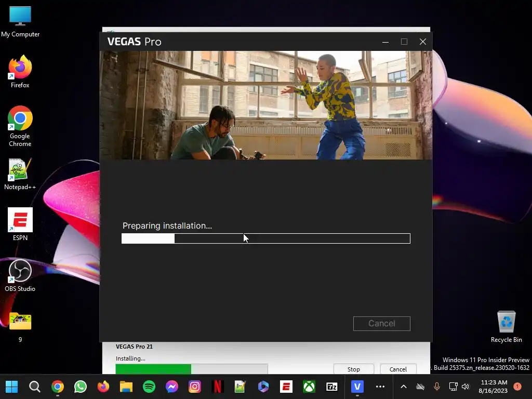Open 7-Zip from taskbar
This screenshot has width=532, height=399.
(x=332, y=387)
